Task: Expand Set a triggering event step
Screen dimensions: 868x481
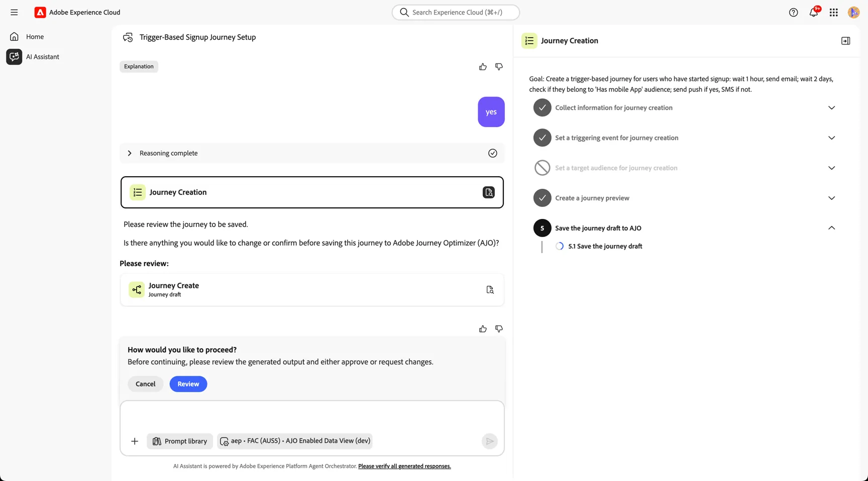Action: pos(831,138)
